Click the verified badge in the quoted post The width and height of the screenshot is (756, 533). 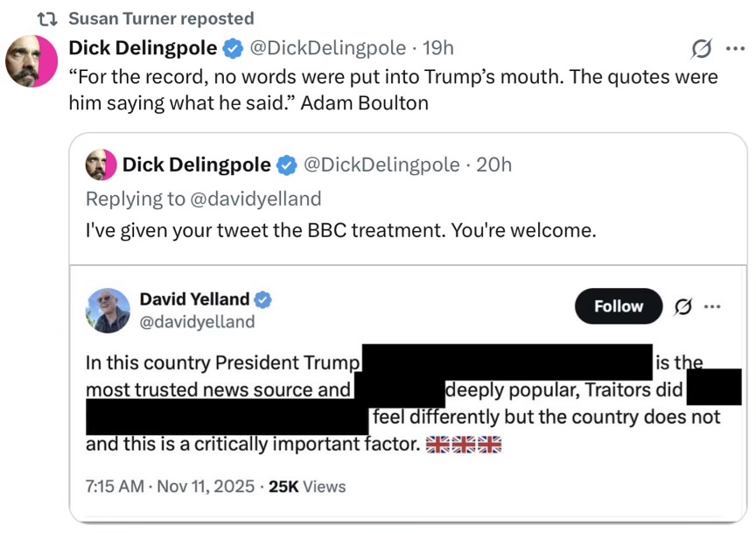tap(286, 165)
